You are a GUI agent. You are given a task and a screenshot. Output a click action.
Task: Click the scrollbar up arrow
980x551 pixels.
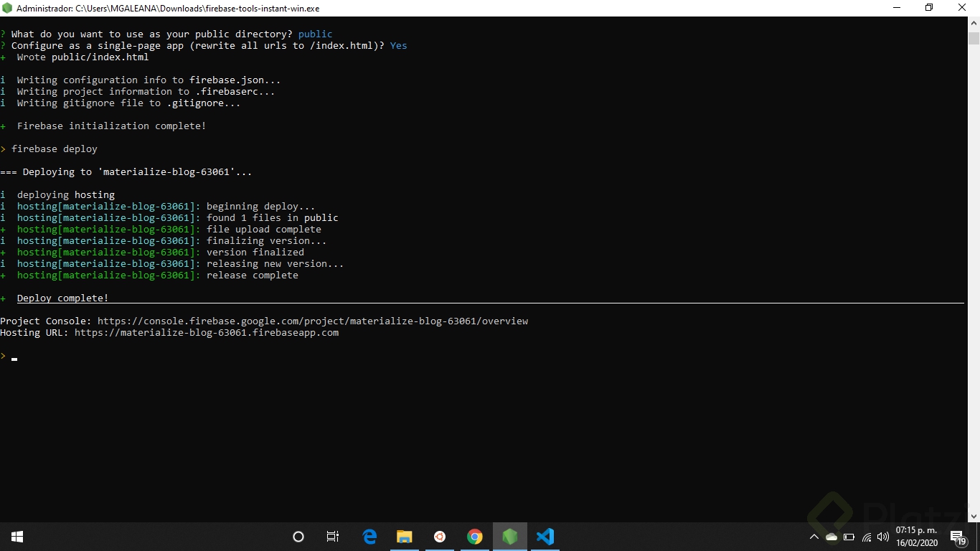[974, 23]
